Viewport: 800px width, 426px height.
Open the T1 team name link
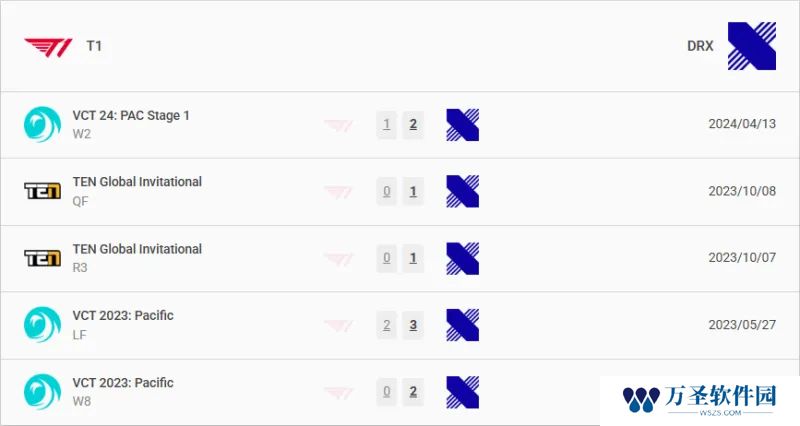point(94,46)
